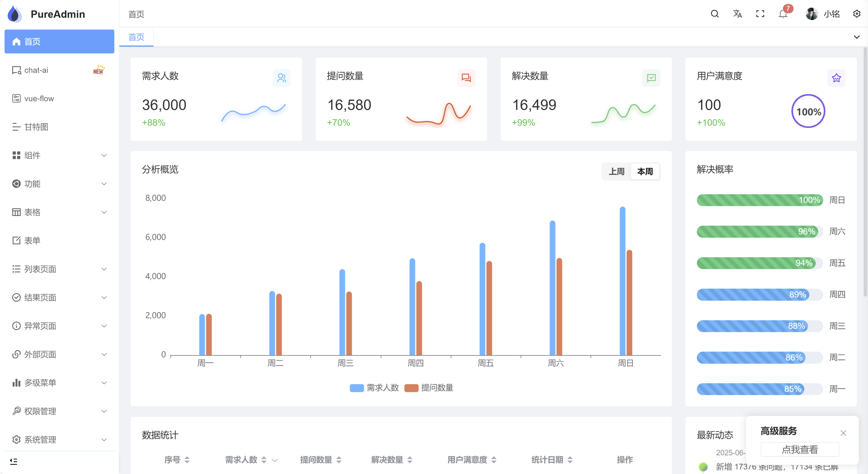Open the notification bell
This screenshot has width=868, height=474.
pyautogui.click(x=783, y=14)
